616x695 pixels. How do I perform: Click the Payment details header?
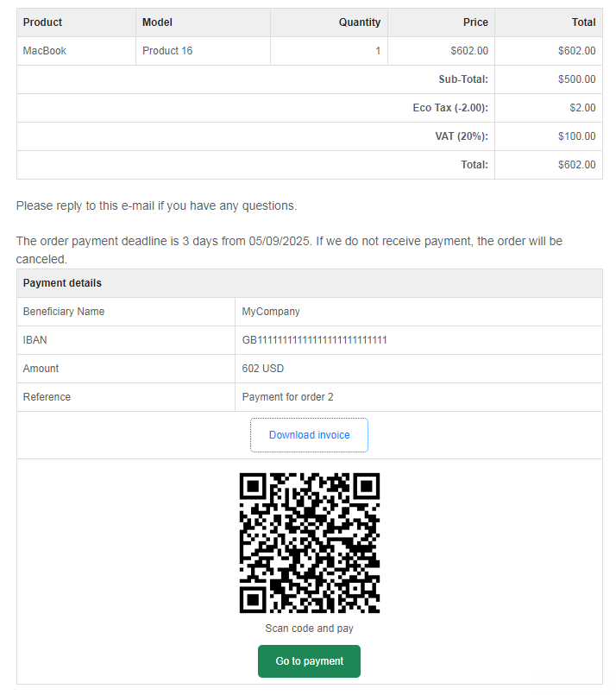click(62, 283)
